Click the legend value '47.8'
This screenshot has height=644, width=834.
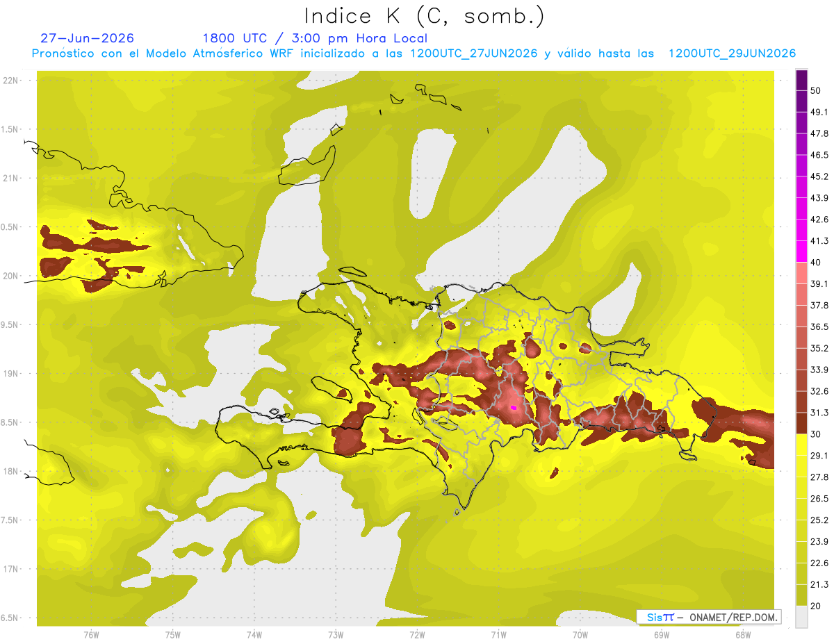point(819,134)
